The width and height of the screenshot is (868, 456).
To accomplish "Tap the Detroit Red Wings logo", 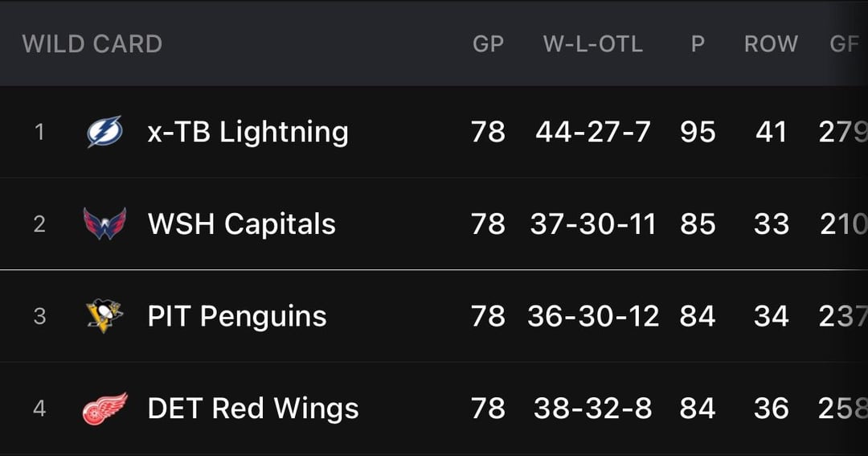I will click(104, 409).
